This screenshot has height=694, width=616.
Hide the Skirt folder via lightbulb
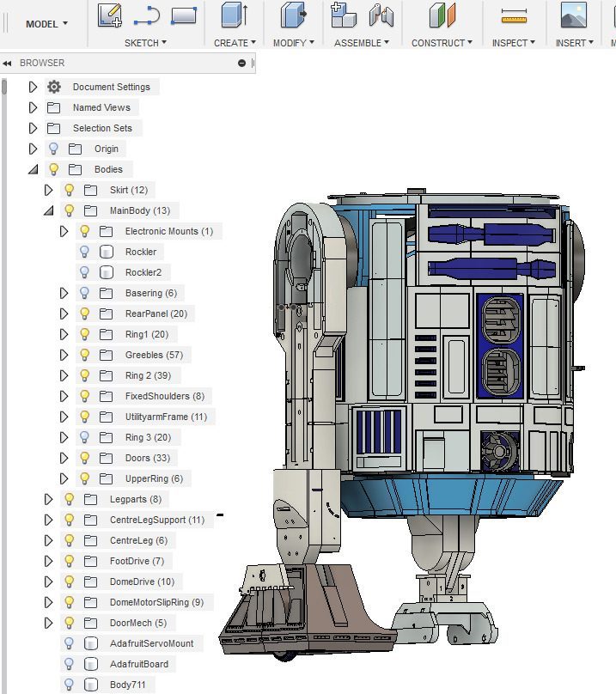(x=70, y=190)
